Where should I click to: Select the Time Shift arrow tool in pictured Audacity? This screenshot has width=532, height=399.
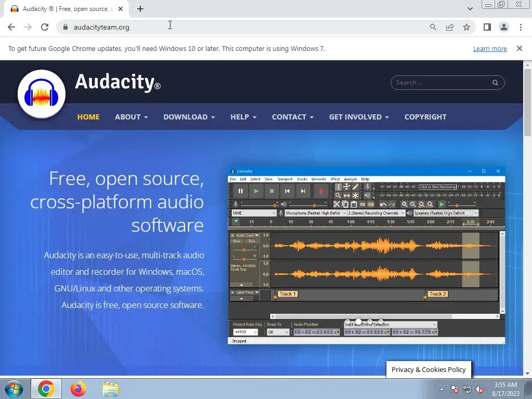347,195
